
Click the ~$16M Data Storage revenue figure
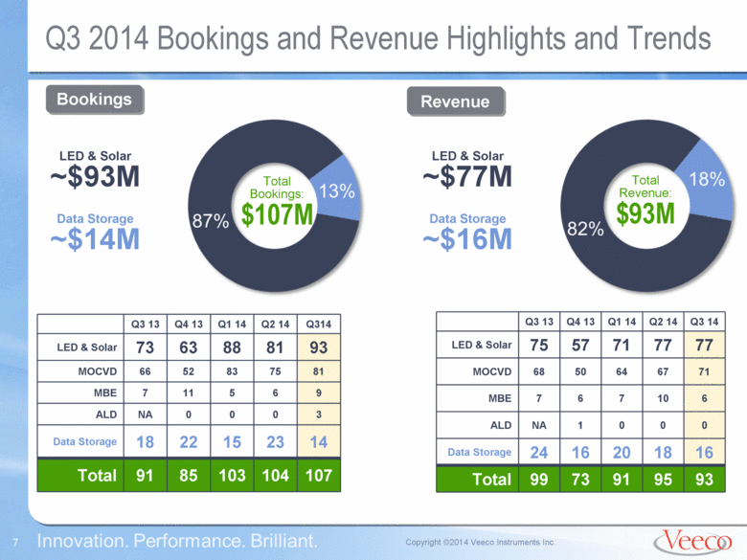click(x=467, y=239)
